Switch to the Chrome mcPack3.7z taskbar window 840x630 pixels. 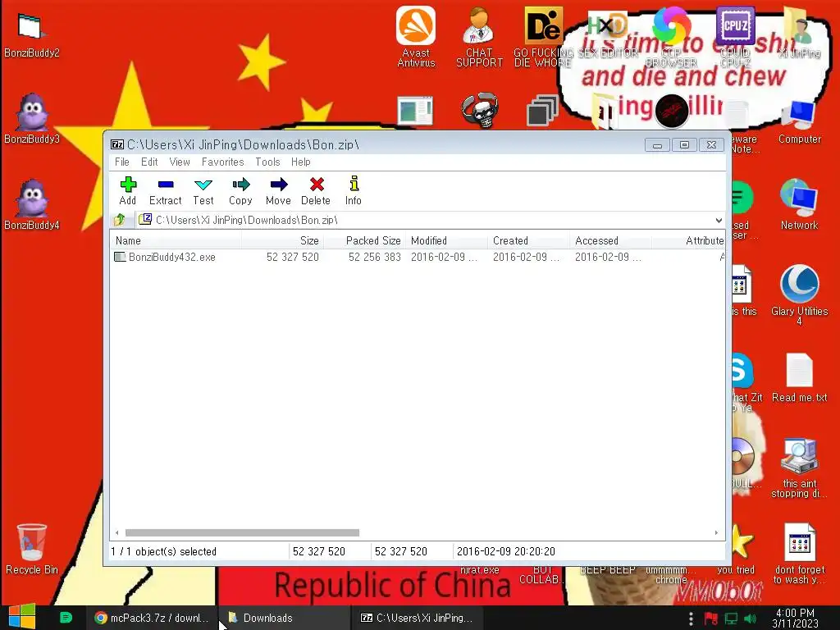point(152,618)
